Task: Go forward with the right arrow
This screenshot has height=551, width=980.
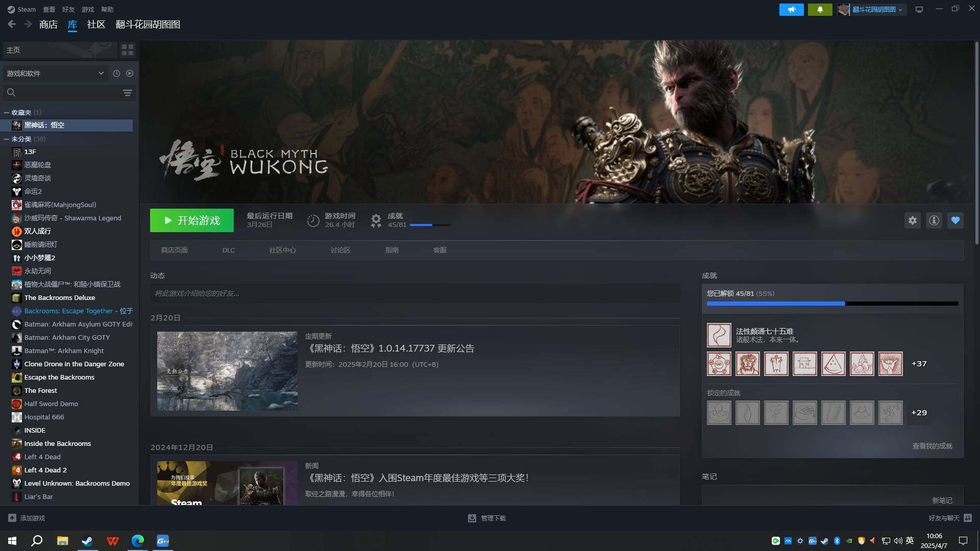Action: [28, 24]
